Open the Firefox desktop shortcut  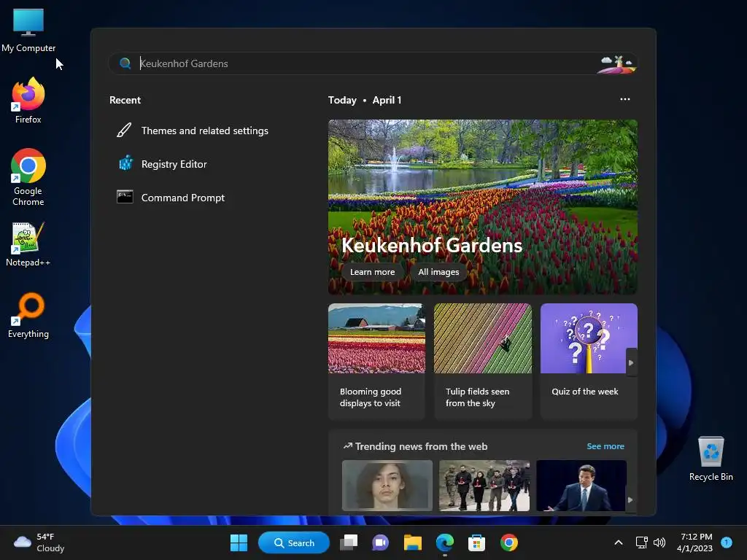coord(28,101)
